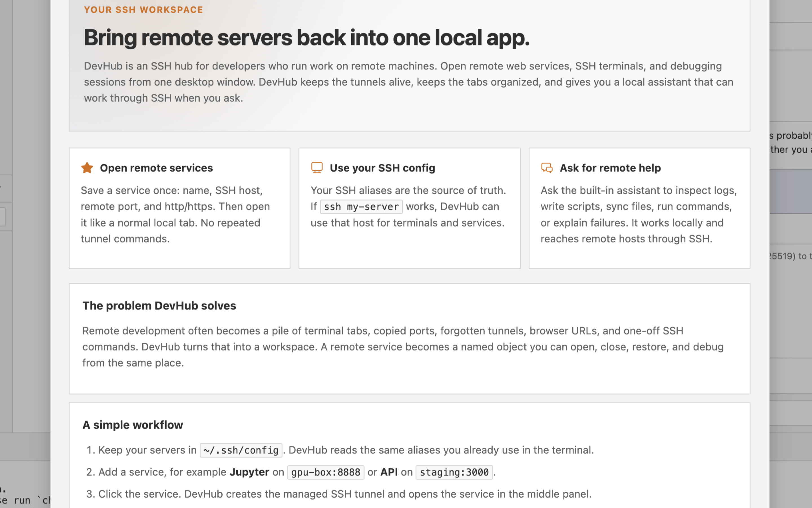Select the 'Use your SSH config' card title
This screenshot has height=508, width=812.
pyautogui.click(x=383, y=168)
